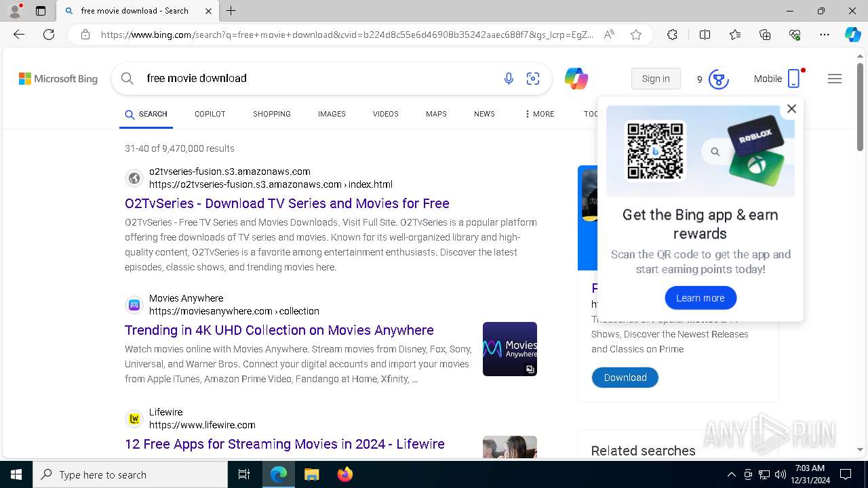Open the browser profile icon
The height and width of the screenshot is (488, 868).
(14, 11)
